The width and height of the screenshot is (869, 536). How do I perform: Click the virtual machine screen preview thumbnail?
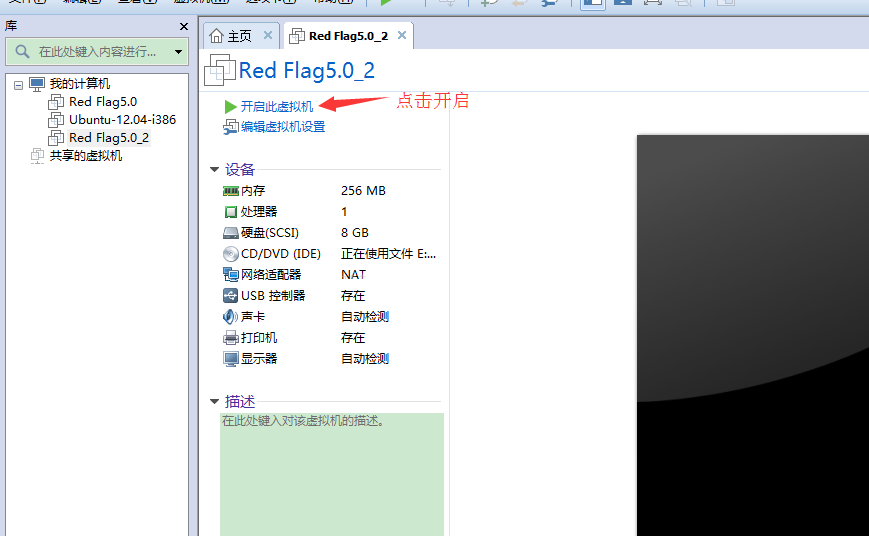[x=753, y=335]
